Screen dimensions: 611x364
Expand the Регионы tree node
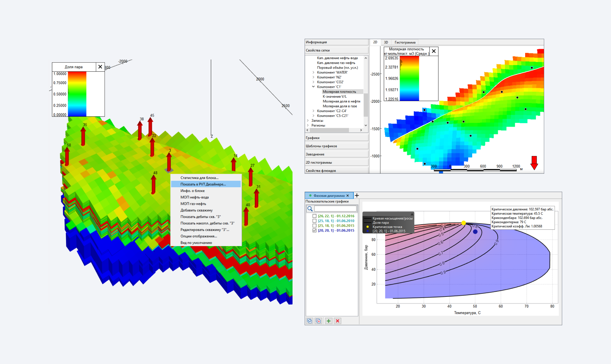click(x=308, y=126)
